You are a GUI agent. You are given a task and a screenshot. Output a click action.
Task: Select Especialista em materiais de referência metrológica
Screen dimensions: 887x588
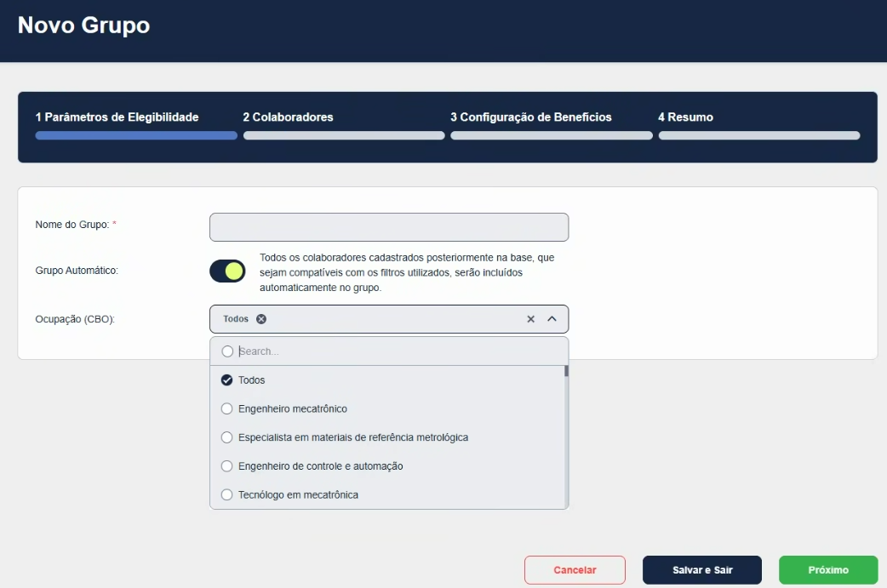389,437
